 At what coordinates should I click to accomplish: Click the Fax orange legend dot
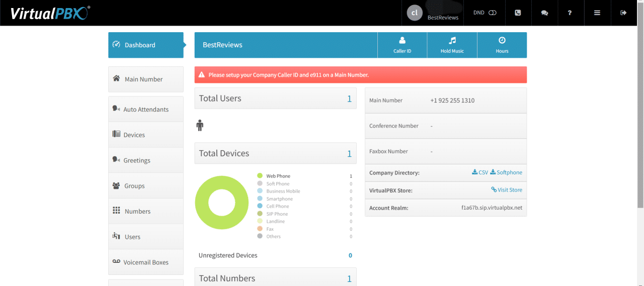tap(260, 229)
